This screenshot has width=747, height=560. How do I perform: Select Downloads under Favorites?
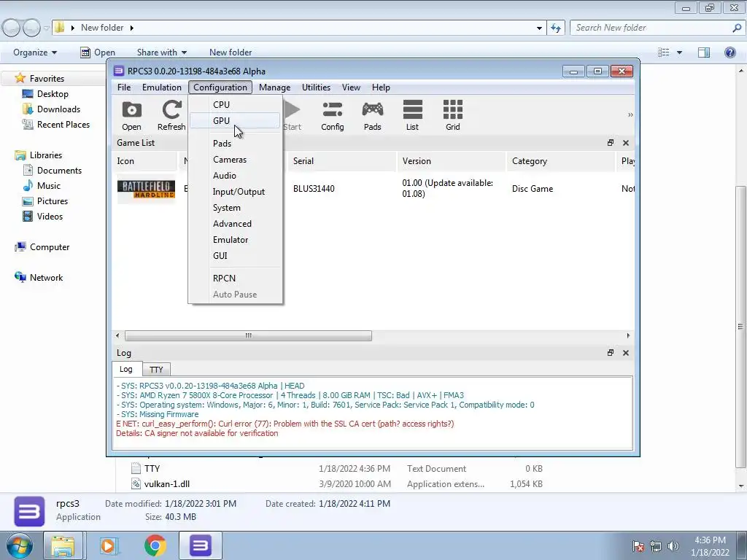[52, 109]
